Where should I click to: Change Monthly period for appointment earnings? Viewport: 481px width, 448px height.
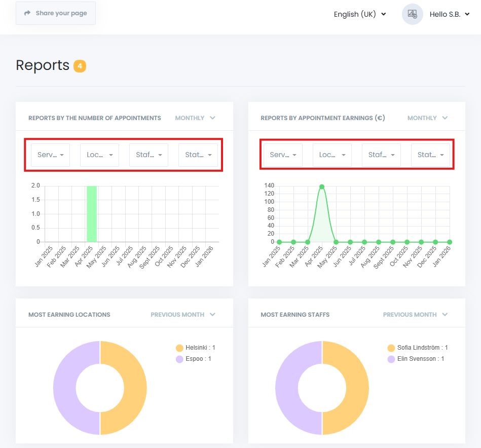click(427, 118)
